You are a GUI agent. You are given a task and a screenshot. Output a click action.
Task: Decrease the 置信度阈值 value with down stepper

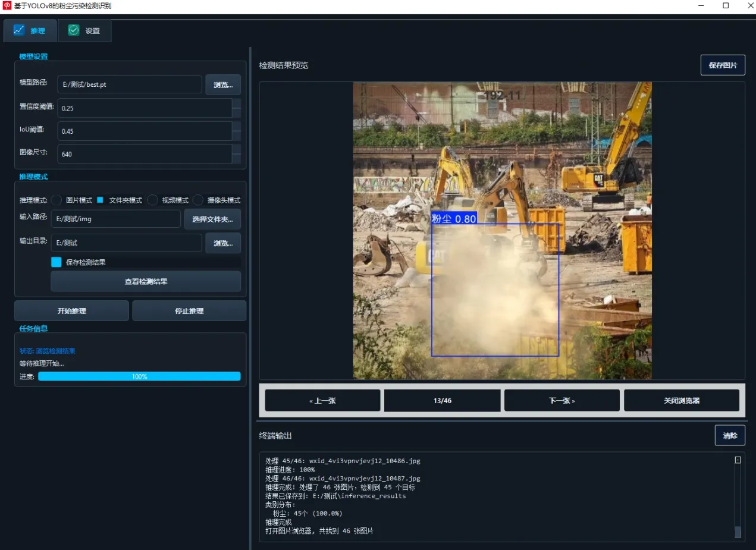[x=236, y=113]
